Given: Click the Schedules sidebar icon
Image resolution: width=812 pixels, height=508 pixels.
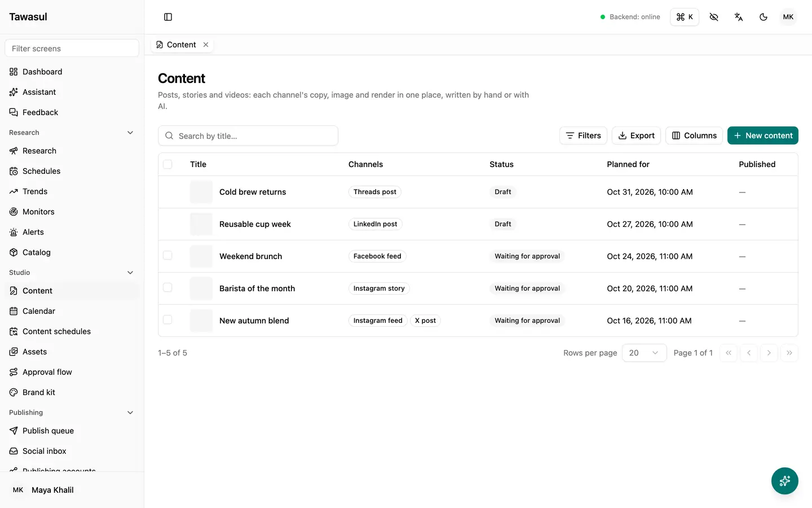Looking at the screenshot, I should 14,171.
